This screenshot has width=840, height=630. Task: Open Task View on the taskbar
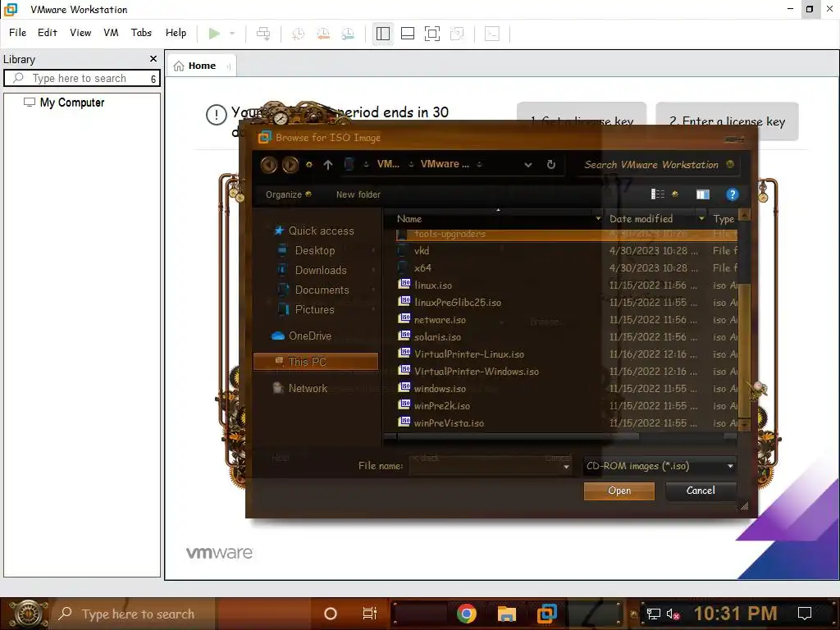370,614
